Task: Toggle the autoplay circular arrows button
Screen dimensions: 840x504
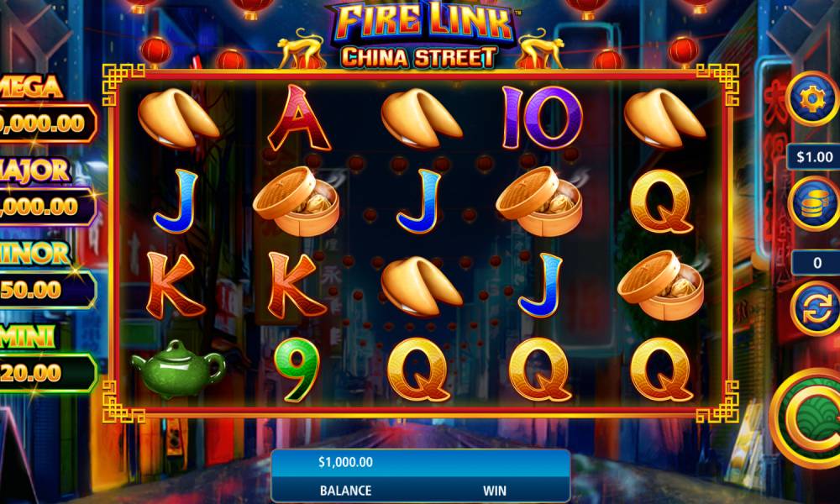Action: (816, 310)
